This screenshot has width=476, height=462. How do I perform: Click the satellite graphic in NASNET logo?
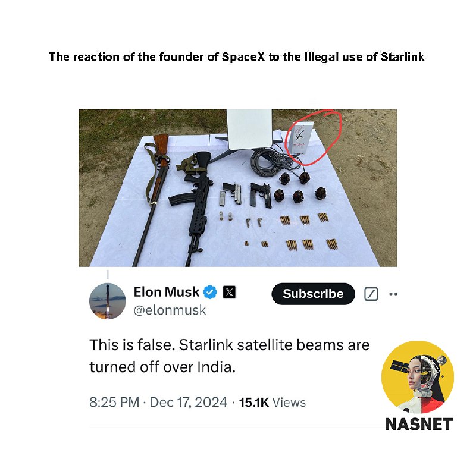click(398, 367)
